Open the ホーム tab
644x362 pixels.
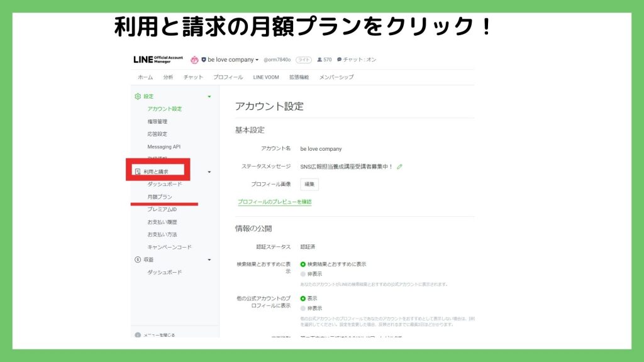[x=145, y=77]
